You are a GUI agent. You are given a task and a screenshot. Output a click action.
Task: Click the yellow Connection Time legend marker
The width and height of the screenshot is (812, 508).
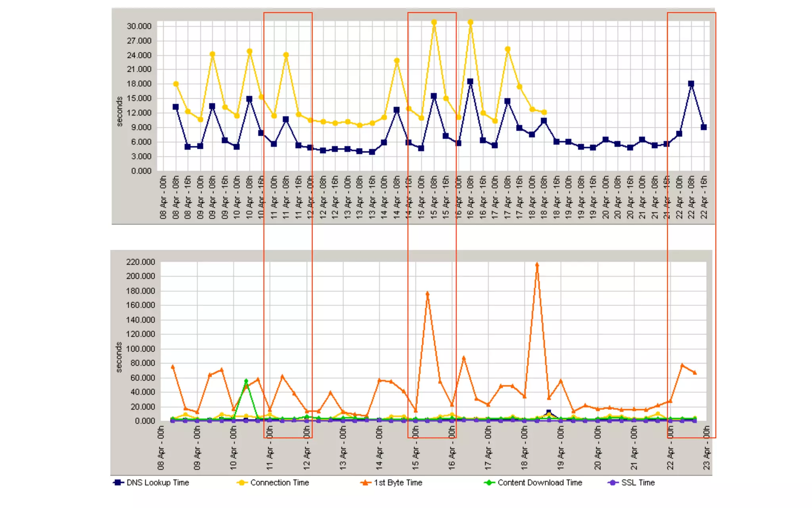pos(242,483)
